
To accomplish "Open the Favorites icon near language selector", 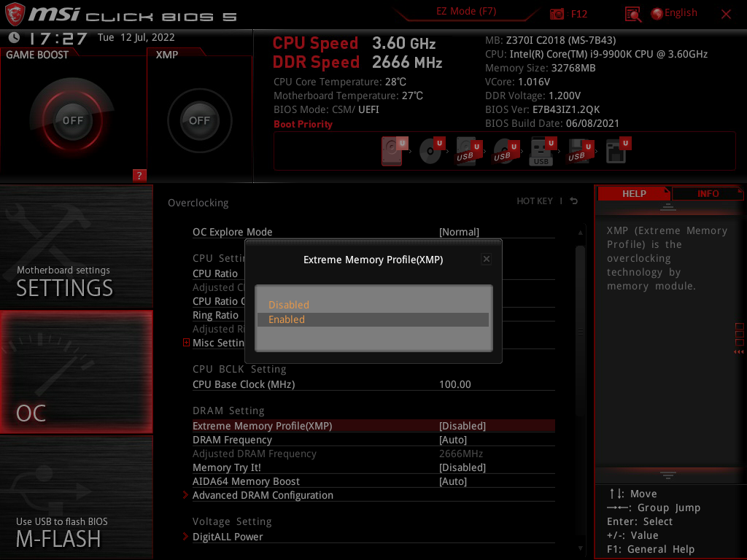I will [x=632, y=12].
